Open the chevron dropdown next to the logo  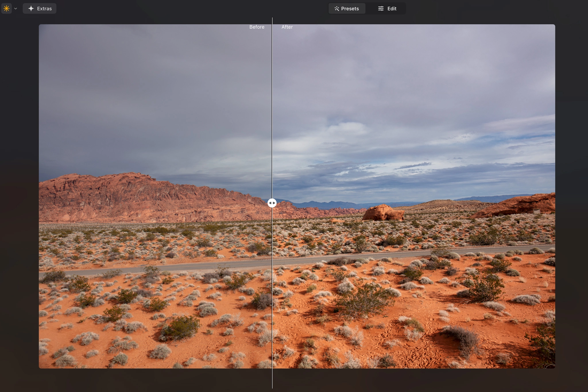pyautogui.click(x=16, y=8)
